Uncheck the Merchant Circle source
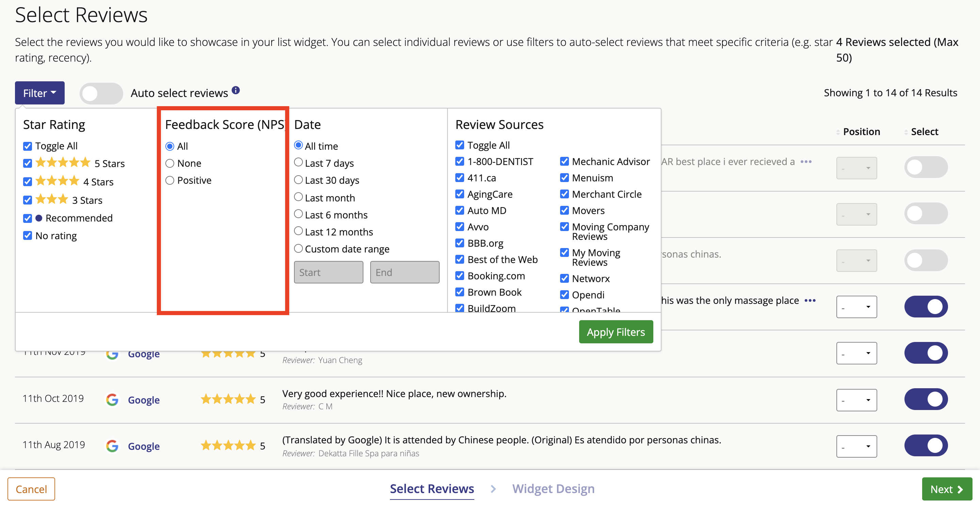980x508 pixels. (x=564, y=194)
